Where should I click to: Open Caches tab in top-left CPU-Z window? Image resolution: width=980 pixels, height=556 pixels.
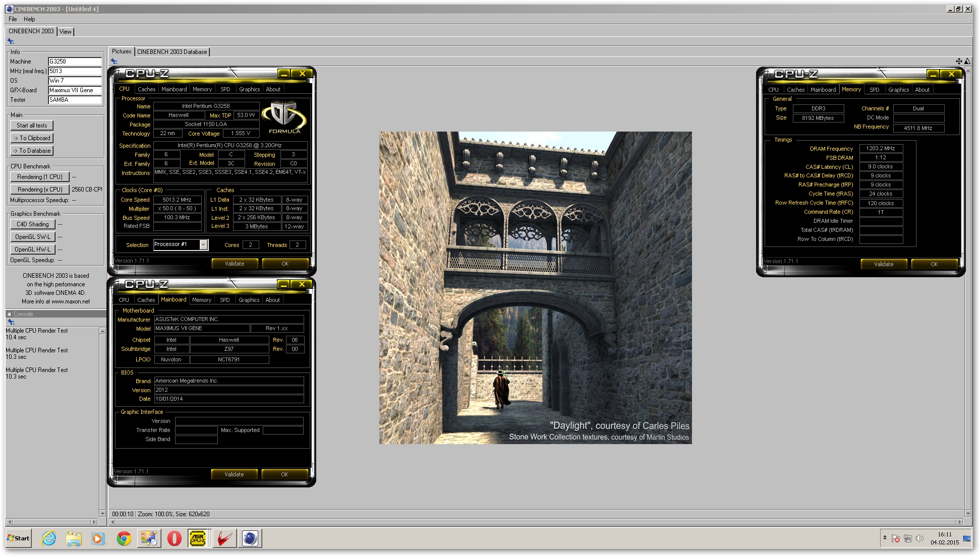pyautogui.click(x=147, y=89)
